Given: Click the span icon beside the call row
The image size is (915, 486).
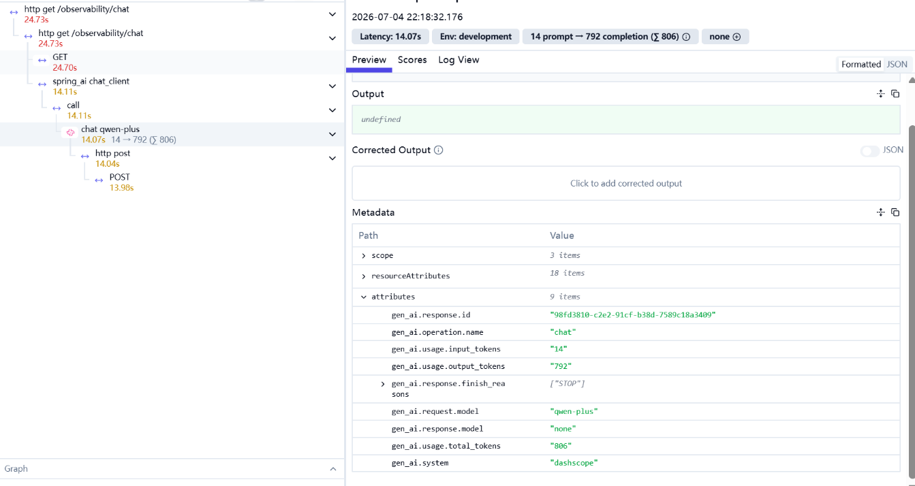Looking at the screenshot, I should pyautogui.click(x=57, y=108).
